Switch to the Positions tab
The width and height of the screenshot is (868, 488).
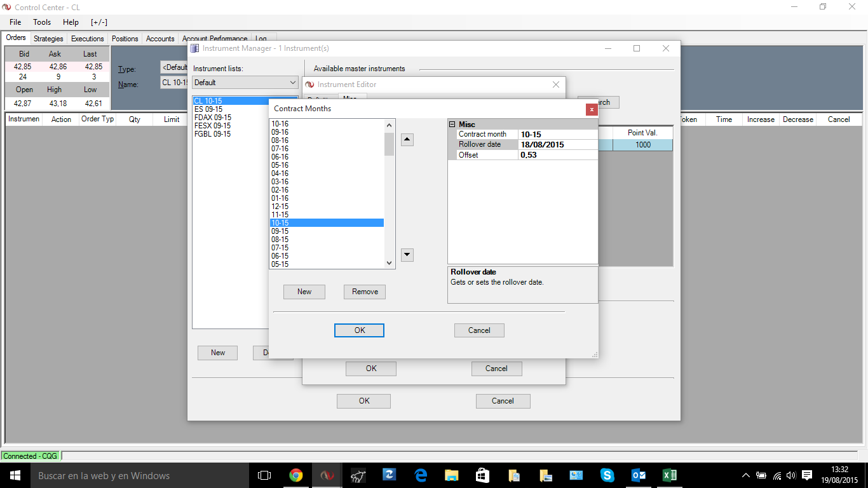pos(125,39)
